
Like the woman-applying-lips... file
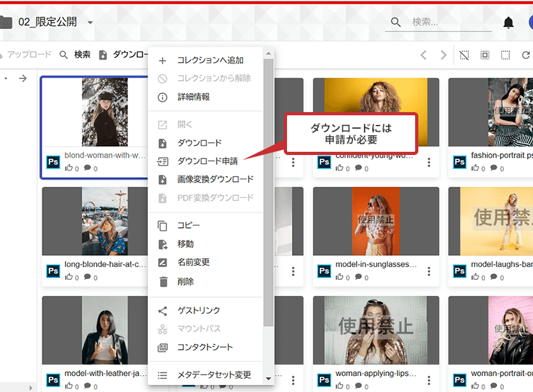pyautogui.click(x=340, y=386)
